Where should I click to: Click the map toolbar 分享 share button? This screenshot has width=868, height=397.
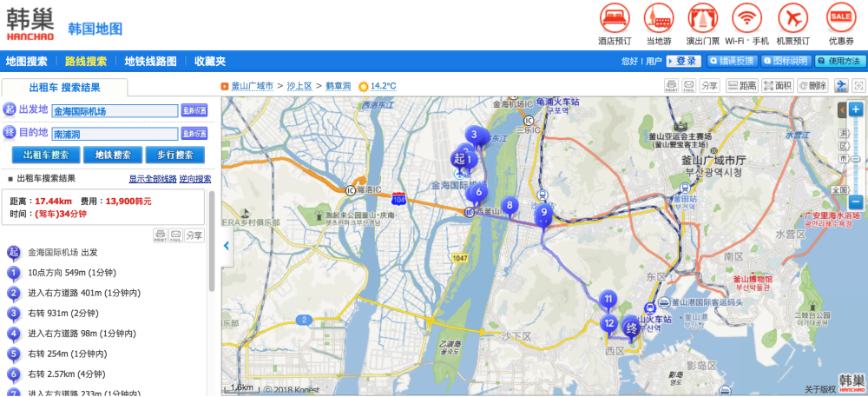pyautogui.click(x=709, y=85)
